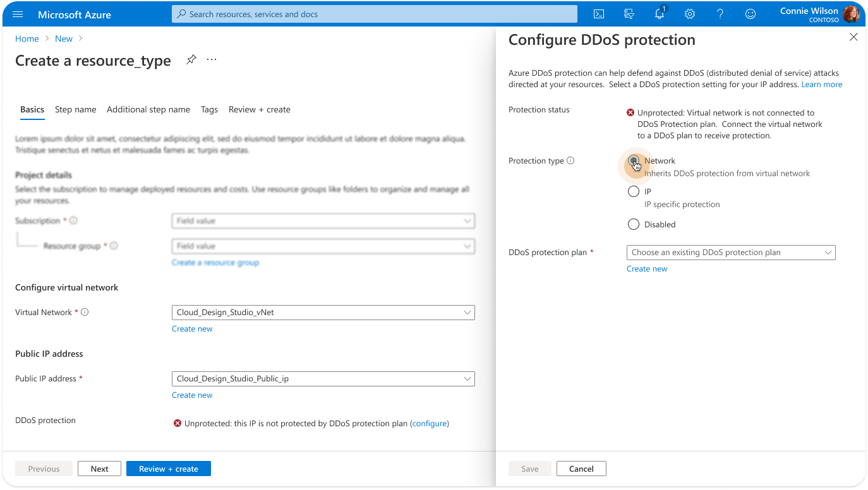Image resolution: width=868 pixels, height=490 pixels.
Task: Show Resource group info tooltip
Action: point(114,246)
